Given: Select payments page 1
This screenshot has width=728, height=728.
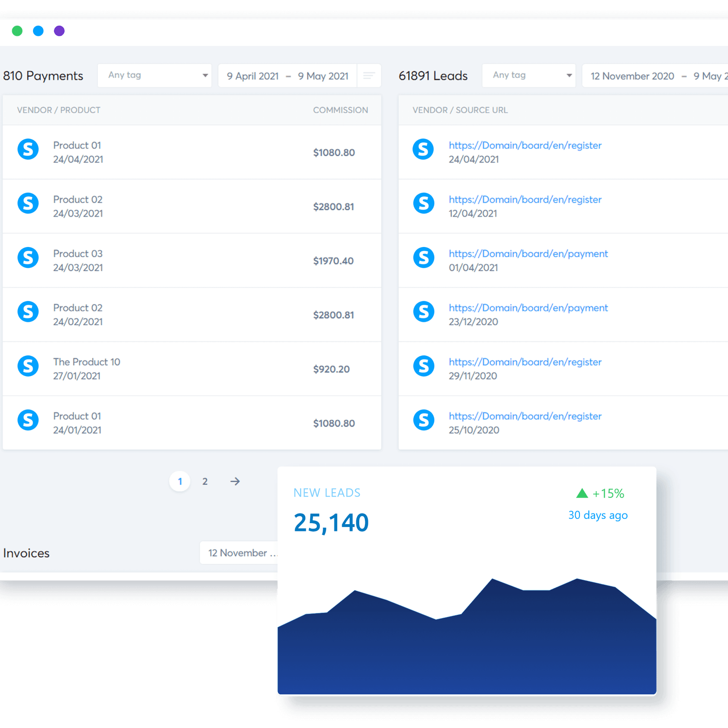Looking at the screenshot, I should point(180,481).
